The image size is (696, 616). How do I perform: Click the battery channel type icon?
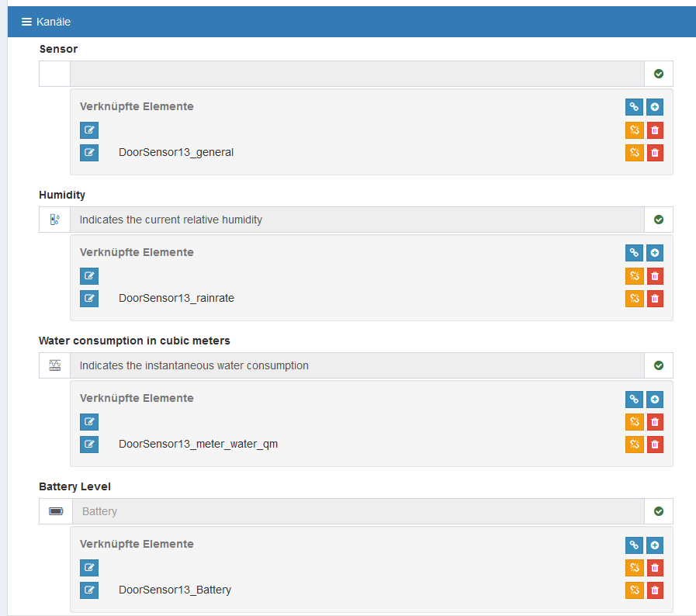(56, 512)
